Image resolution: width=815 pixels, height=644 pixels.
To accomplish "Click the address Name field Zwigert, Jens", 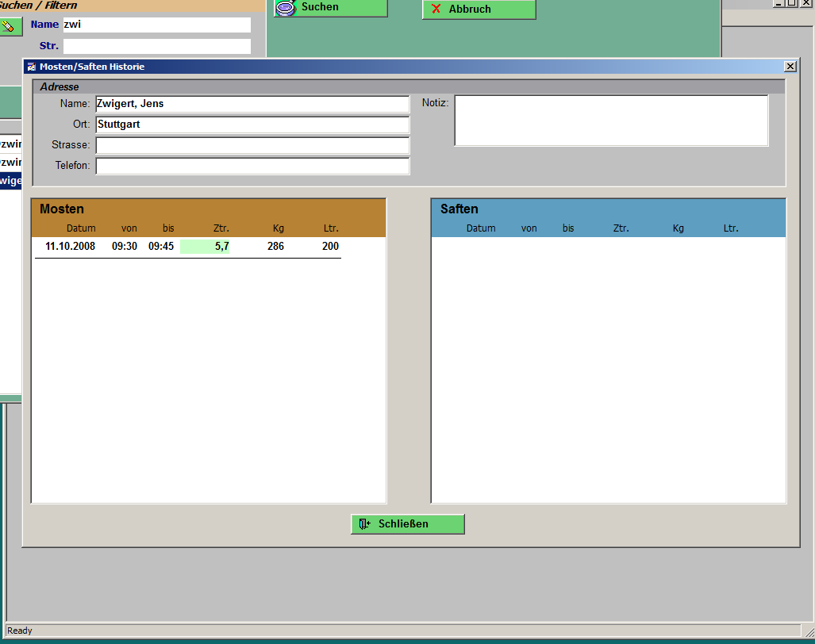I will click(252, 104).
